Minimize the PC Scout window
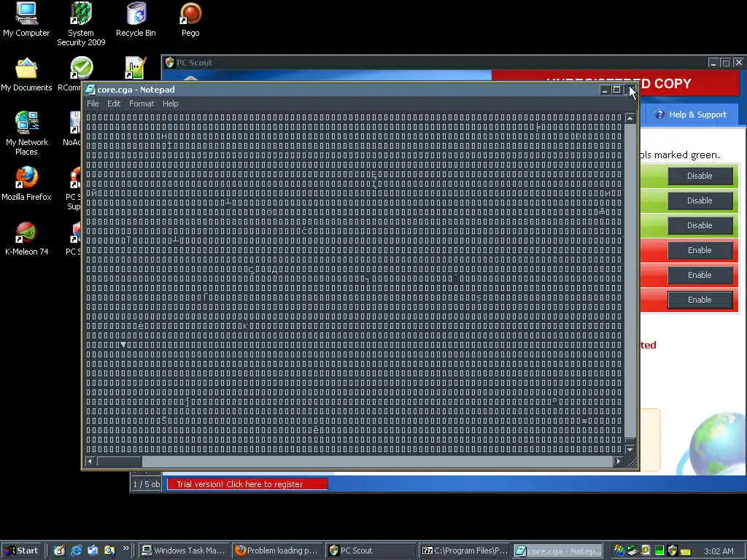The width and height of the screenshot is (747, 560). (x=713, y=63)
